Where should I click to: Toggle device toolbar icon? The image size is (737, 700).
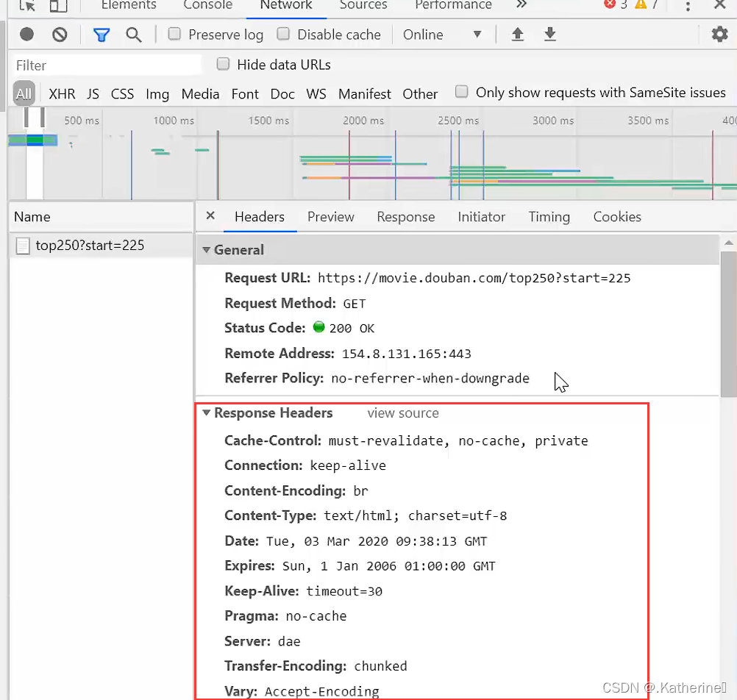[59, 6]
